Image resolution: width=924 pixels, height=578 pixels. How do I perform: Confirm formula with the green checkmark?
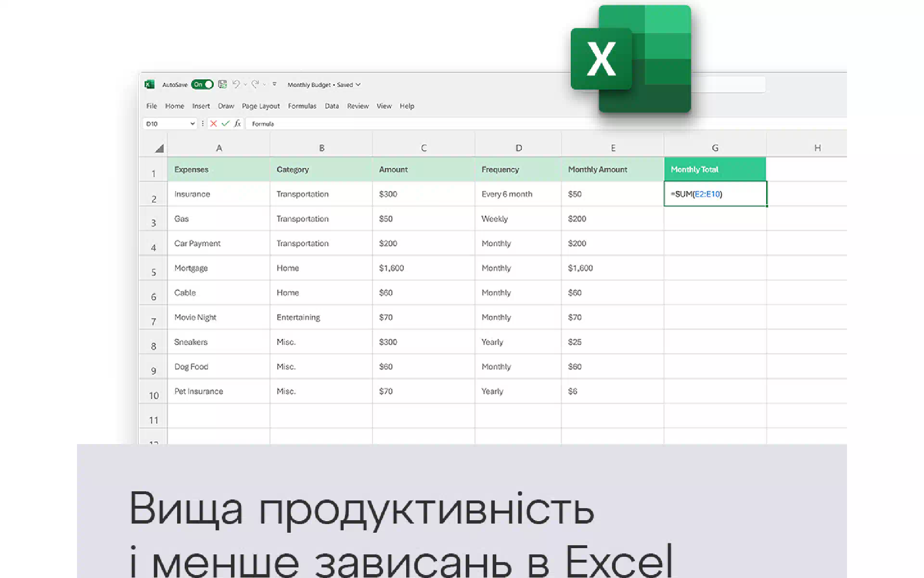pos(225,124)
